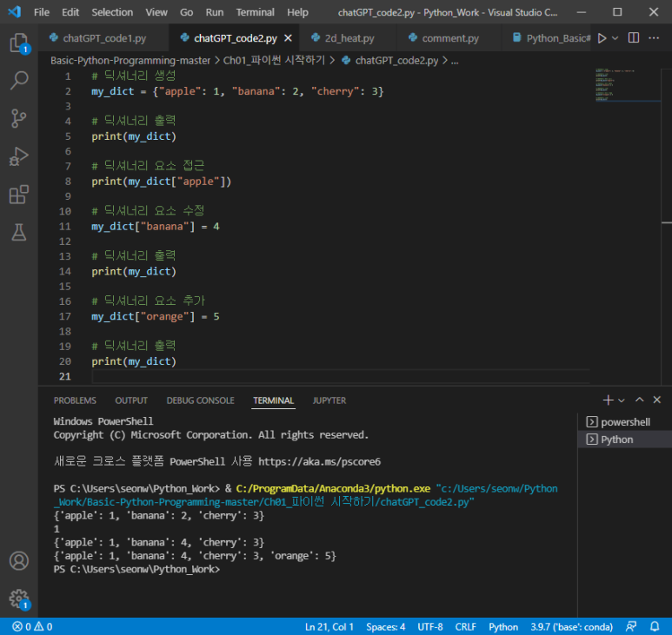Open the Extensions view icon
The height and width of the screenshot is (635, 672).
(19, 195)
